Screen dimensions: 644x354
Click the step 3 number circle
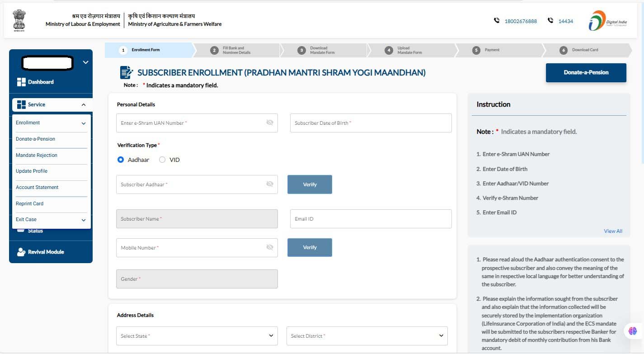point(302,50)
